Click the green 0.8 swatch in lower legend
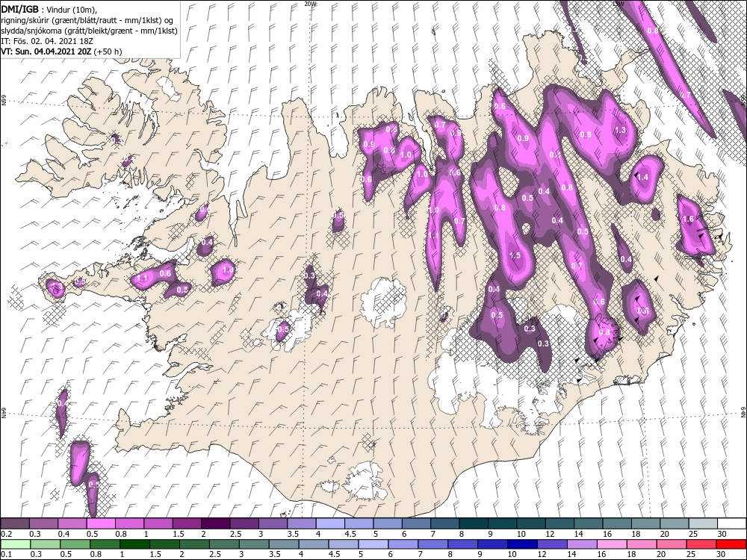This screenshot has height=560, width=747. [105, 544]
